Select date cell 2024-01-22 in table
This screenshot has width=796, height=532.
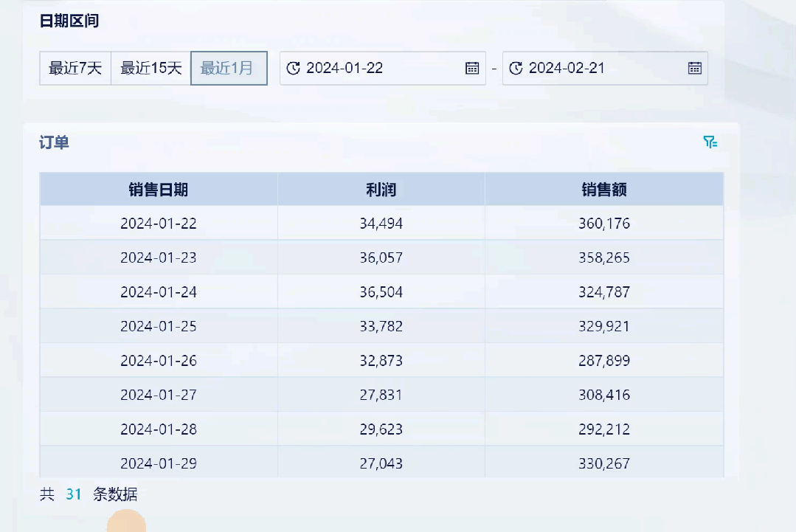(x=159, y=224)
